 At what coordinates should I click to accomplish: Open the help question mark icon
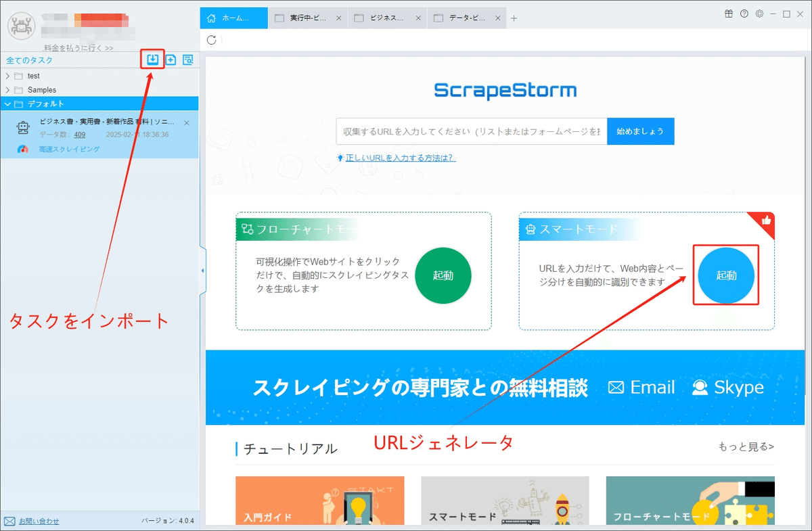pos(744,14)
